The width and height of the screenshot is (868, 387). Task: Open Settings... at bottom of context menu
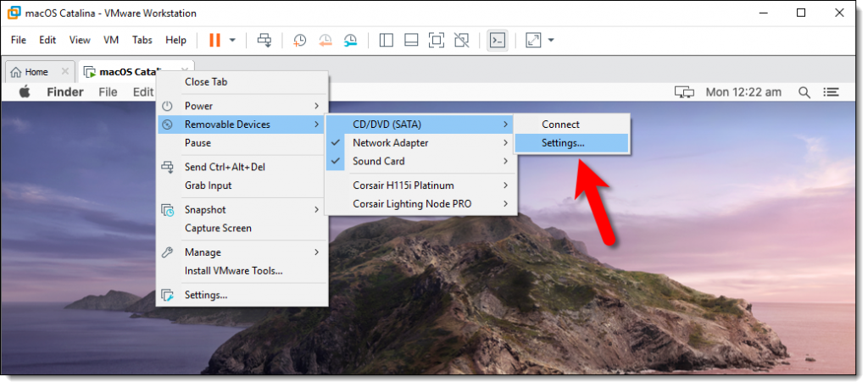(x=242, y=296)
